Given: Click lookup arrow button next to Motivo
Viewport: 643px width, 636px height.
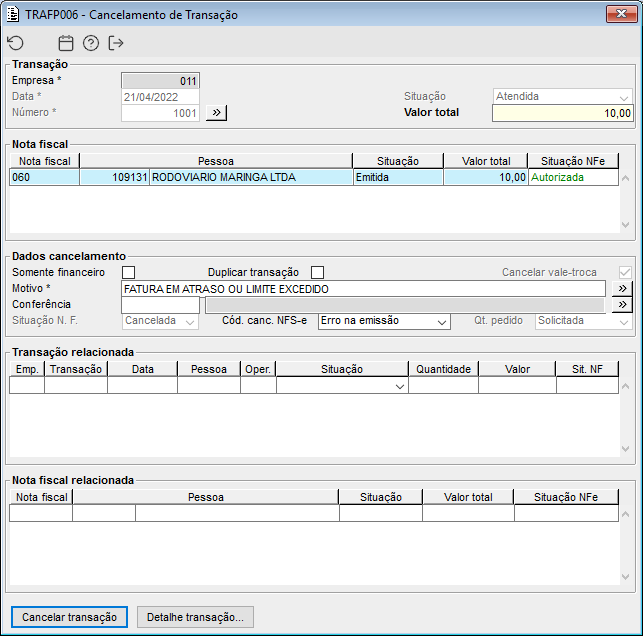Looking at the screenshot, I should pos(622,289).
